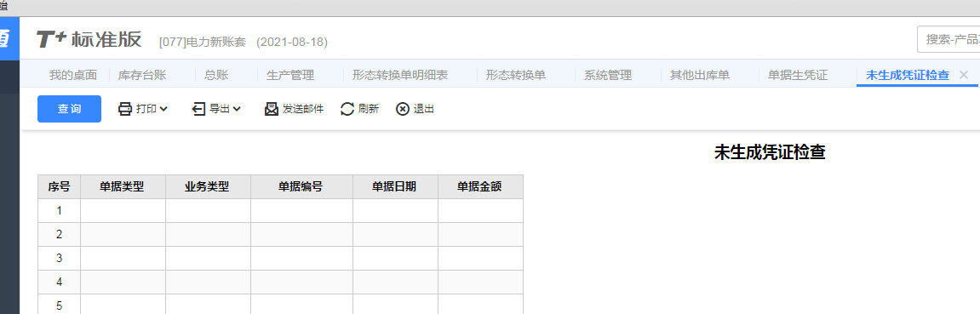Click the printer icon for 打印
Screen dimensions: 980x314
125,109
